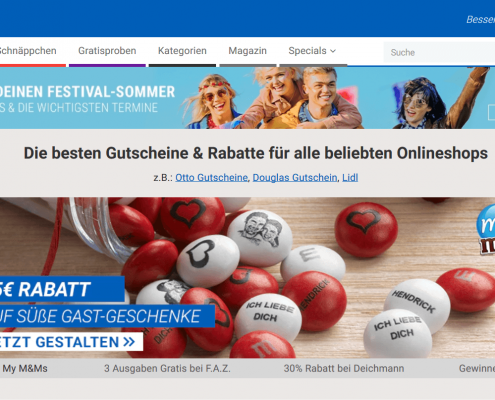Open the Magazin menu item
495x400 pixels.
[x=247, y=51]
